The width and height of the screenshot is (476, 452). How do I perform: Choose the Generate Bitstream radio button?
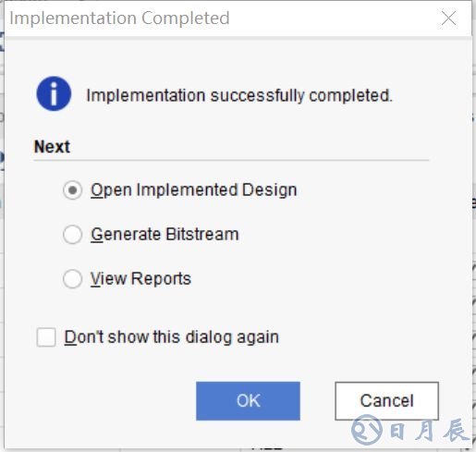(x=72, y=235)
